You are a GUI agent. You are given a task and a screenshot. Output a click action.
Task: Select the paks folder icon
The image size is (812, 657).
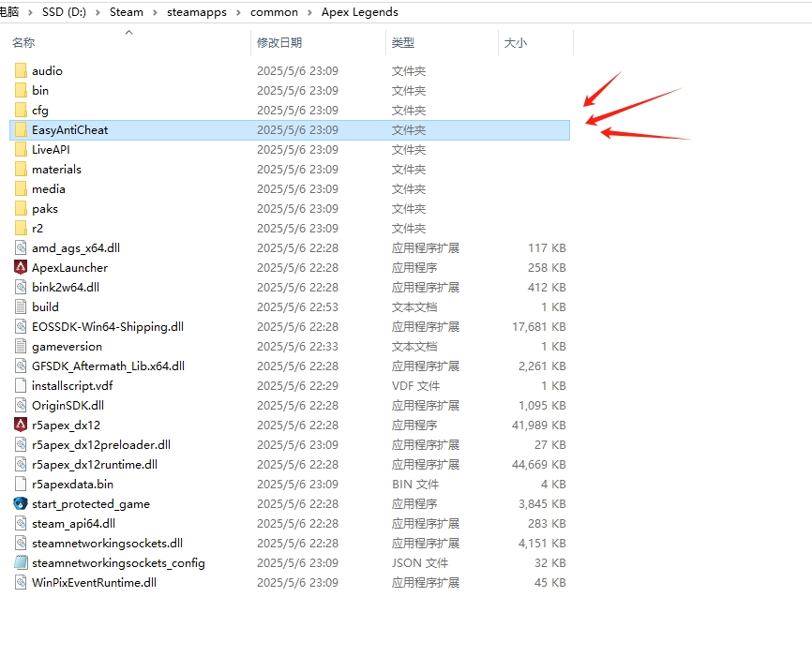tap(21, 209)
